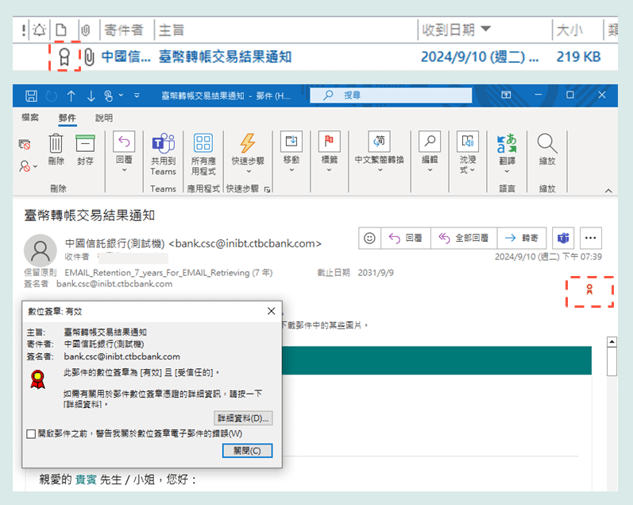633x505 pixels.
Task: Click 詳細資料(D)... button
Action: pos(243,418)
